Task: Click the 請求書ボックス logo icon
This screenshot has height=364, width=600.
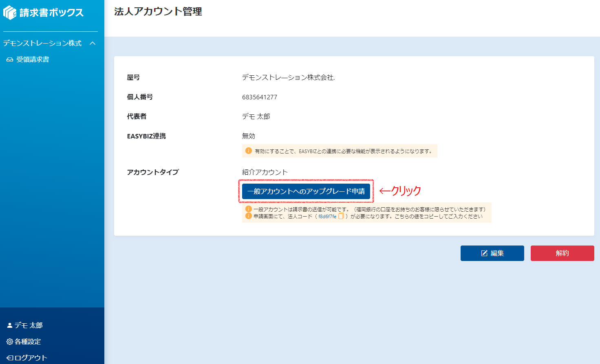Action: [10, 13]
